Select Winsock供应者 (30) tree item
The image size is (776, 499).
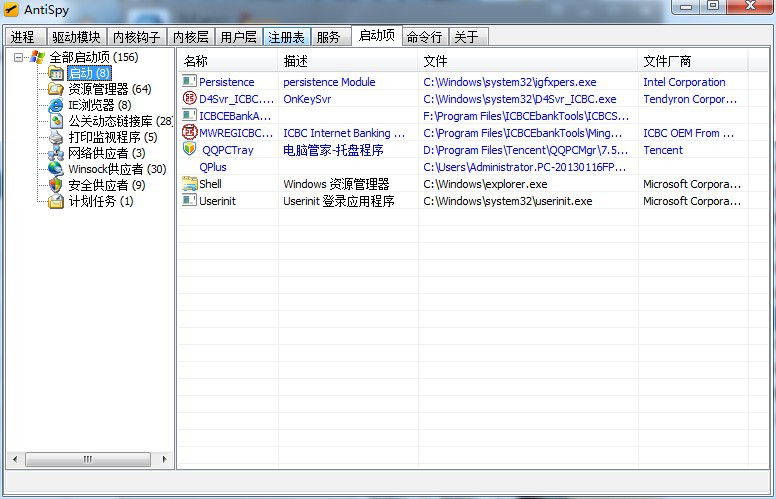point(117,169)
